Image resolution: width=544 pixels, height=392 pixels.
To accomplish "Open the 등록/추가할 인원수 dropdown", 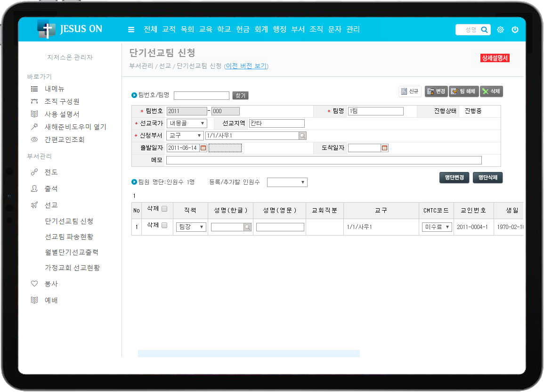I will click(x=287, y=182).
